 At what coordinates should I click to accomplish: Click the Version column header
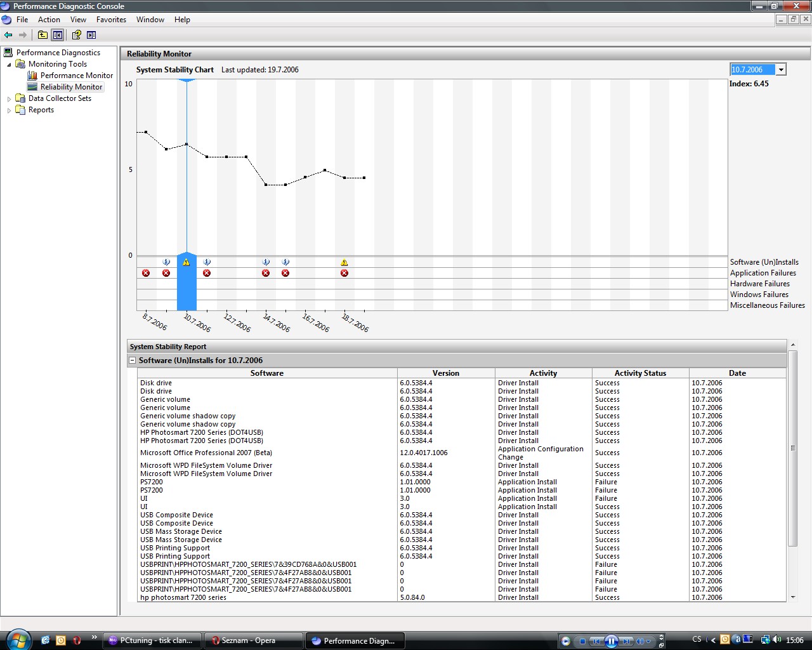[x=446, y=373]
